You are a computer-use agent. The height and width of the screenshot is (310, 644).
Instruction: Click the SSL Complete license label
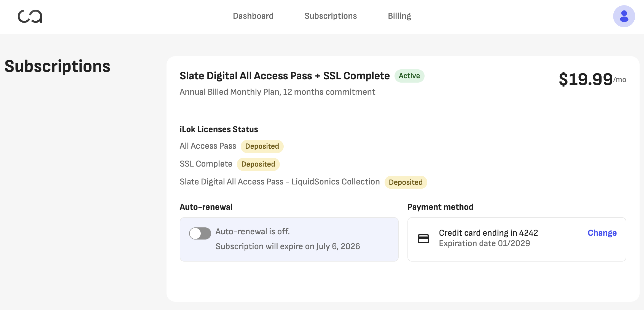(206, 164)
